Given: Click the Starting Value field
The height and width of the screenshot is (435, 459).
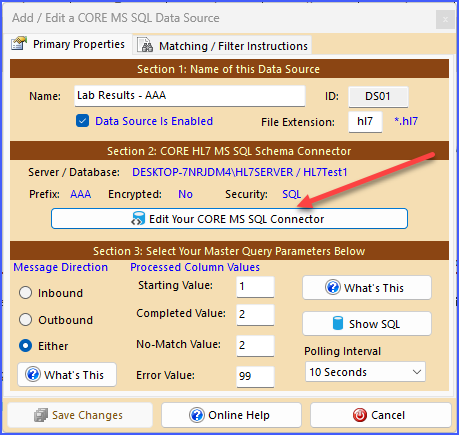Looking at the screenshot, I should tap(255, 287).
